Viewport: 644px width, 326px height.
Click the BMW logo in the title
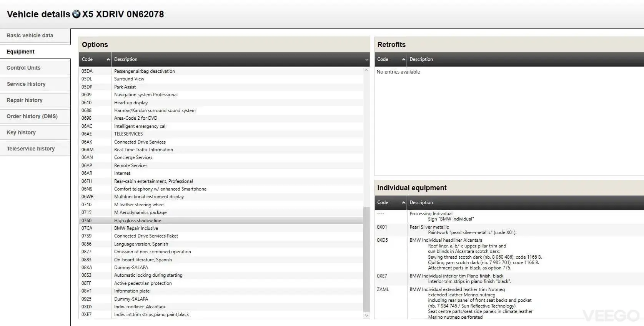click(76, 14)
